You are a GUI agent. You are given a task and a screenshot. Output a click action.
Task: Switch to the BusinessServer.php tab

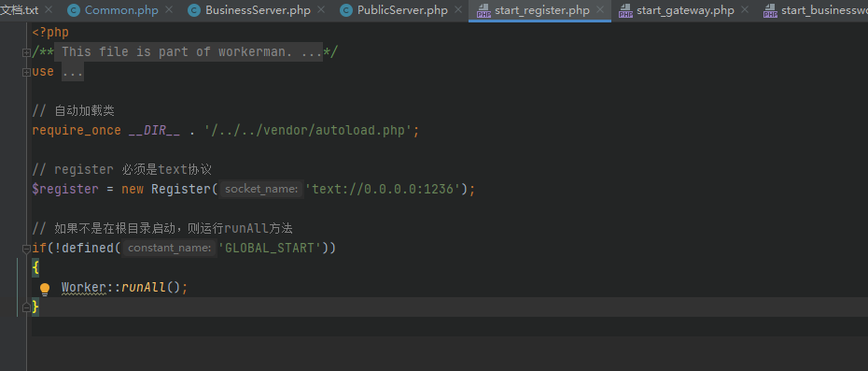tap(258, 10)
